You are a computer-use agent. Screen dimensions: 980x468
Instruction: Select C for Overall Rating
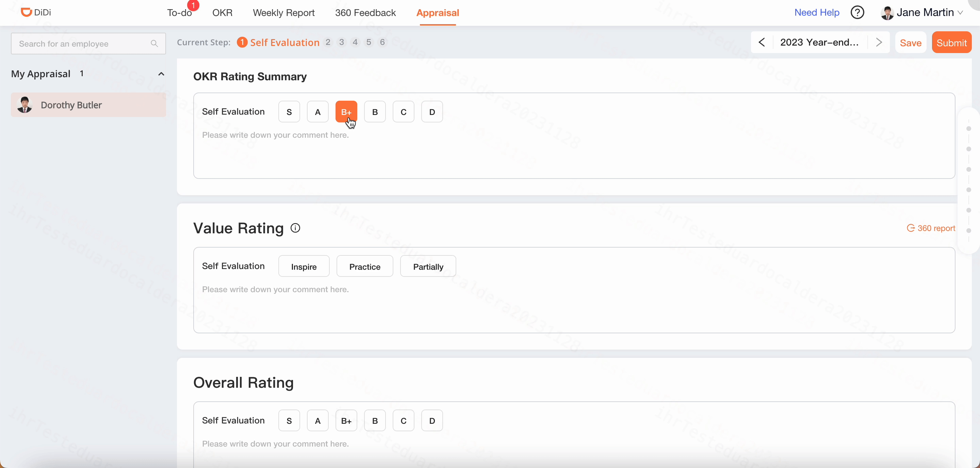coord(403,420)
